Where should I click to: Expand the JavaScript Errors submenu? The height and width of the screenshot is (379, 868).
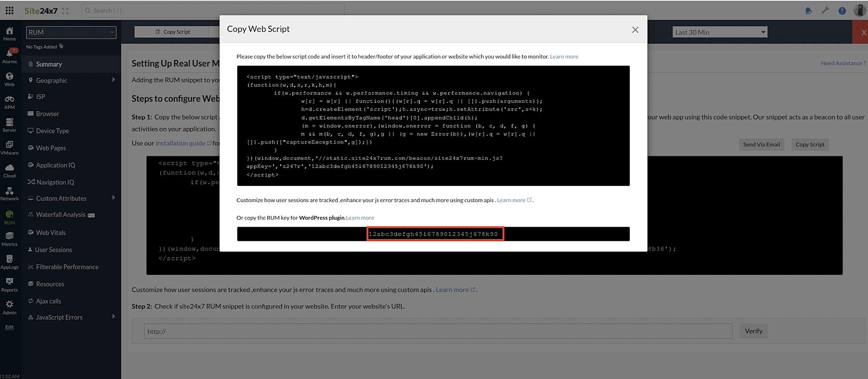114,317
